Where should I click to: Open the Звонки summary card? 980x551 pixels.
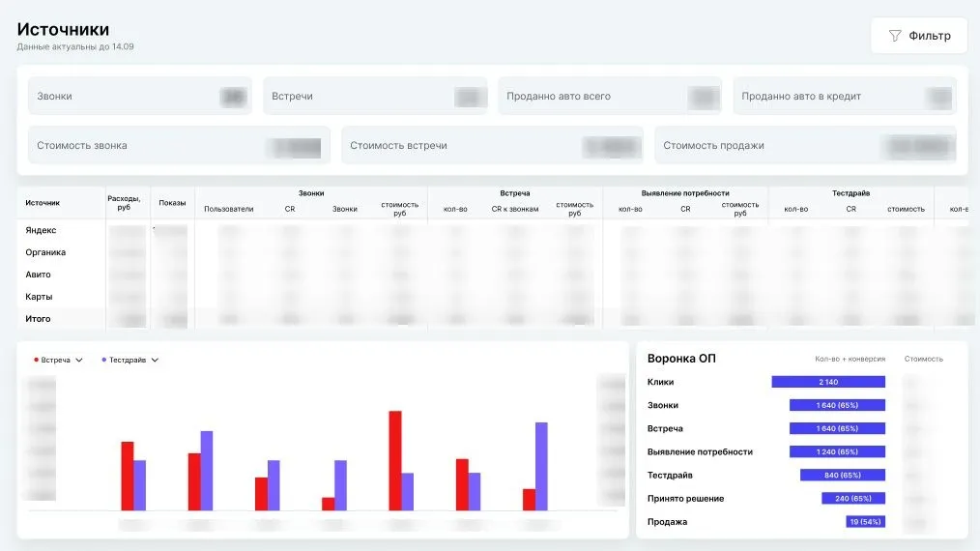(139, 97)
